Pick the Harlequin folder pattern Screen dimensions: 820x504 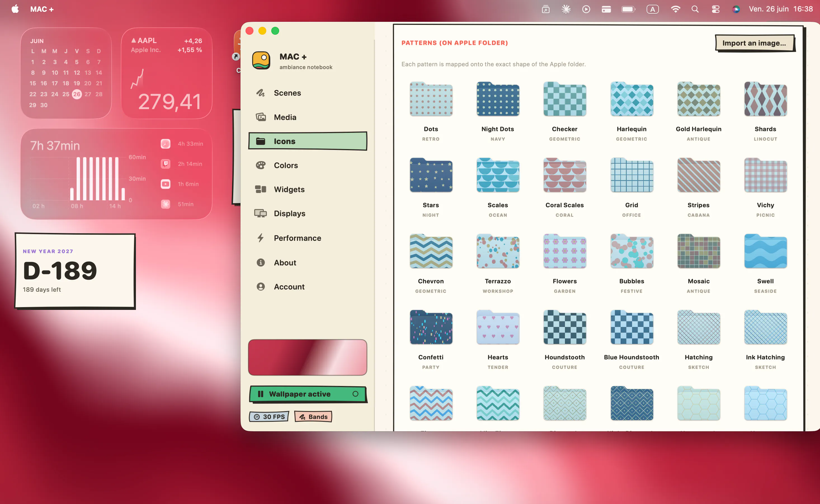(632, 99)
